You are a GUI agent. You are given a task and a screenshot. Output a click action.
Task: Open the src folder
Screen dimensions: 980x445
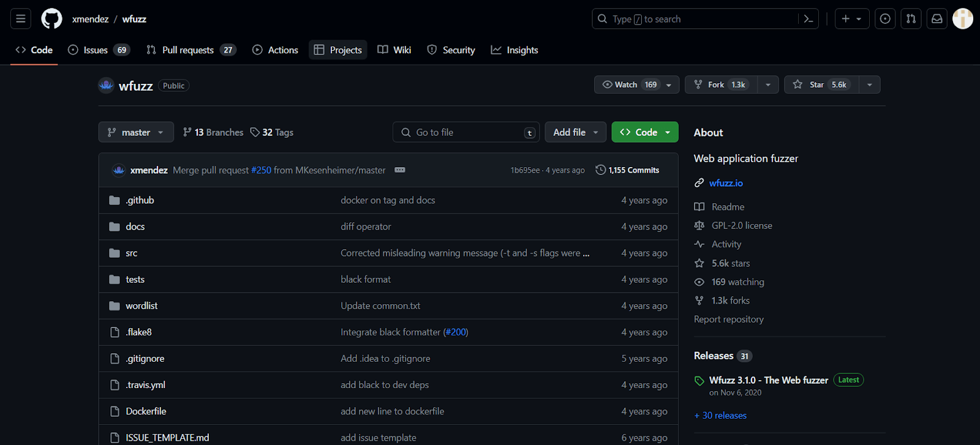tap(132, 253)
